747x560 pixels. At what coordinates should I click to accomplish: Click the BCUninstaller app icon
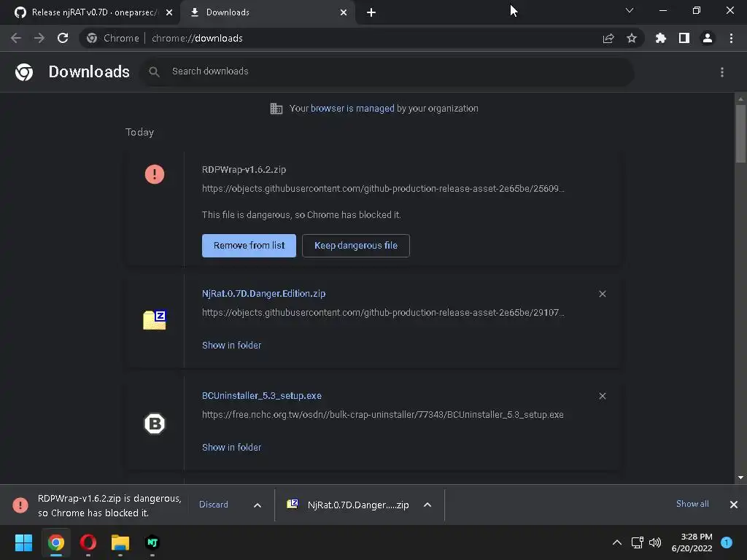(x=155, y=424)
